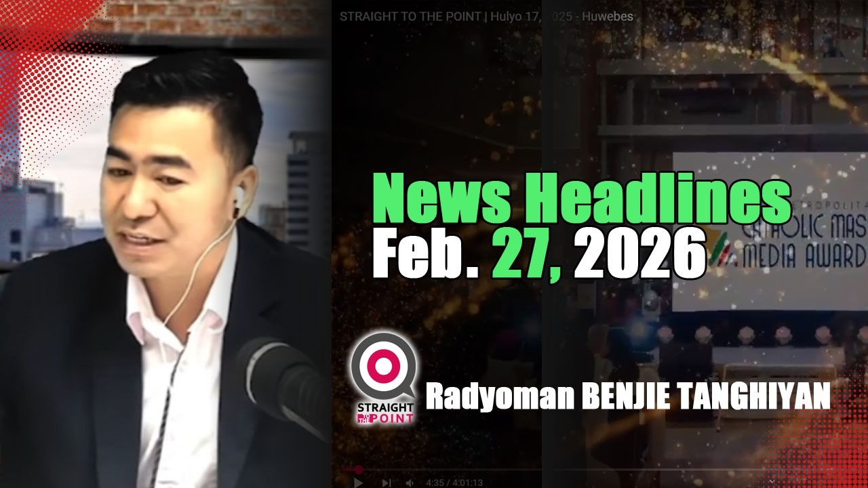Viewport: 868px width, 488px height.
Task: Click the small chevron in the player bar
Action: coord(771,481)
